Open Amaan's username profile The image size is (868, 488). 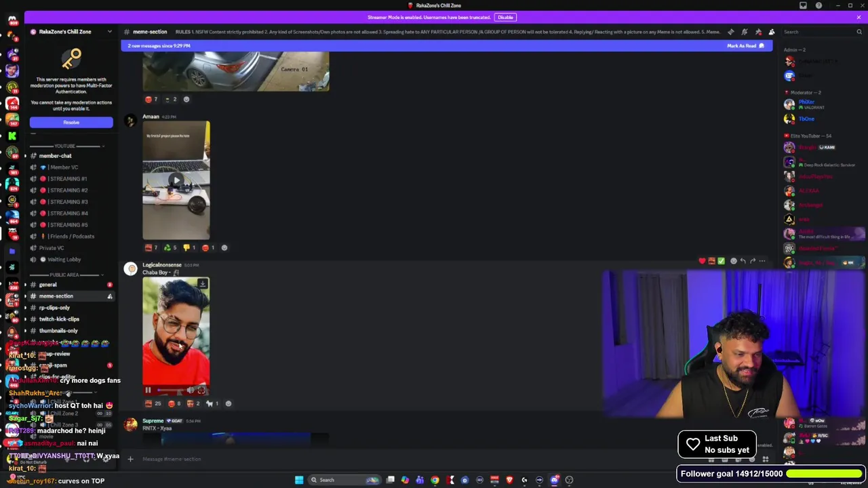coord(151,117)
